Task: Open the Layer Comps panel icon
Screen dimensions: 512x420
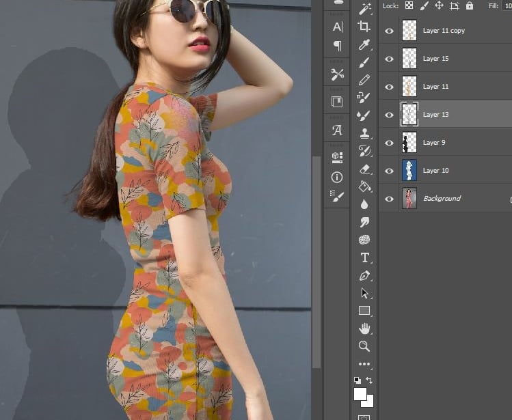Action: 337,102
